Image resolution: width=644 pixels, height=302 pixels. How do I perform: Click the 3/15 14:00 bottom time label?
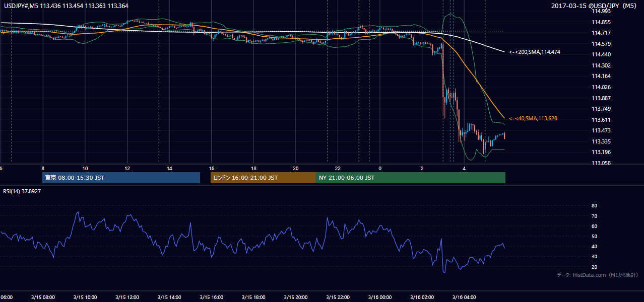[169, 297]
